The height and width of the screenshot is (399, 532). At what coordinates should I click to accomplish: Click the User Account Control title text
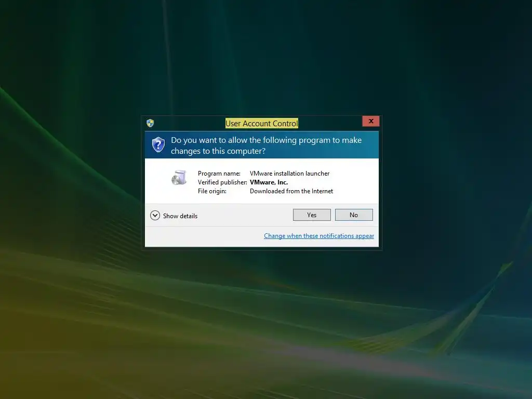[x=262, y=124]
